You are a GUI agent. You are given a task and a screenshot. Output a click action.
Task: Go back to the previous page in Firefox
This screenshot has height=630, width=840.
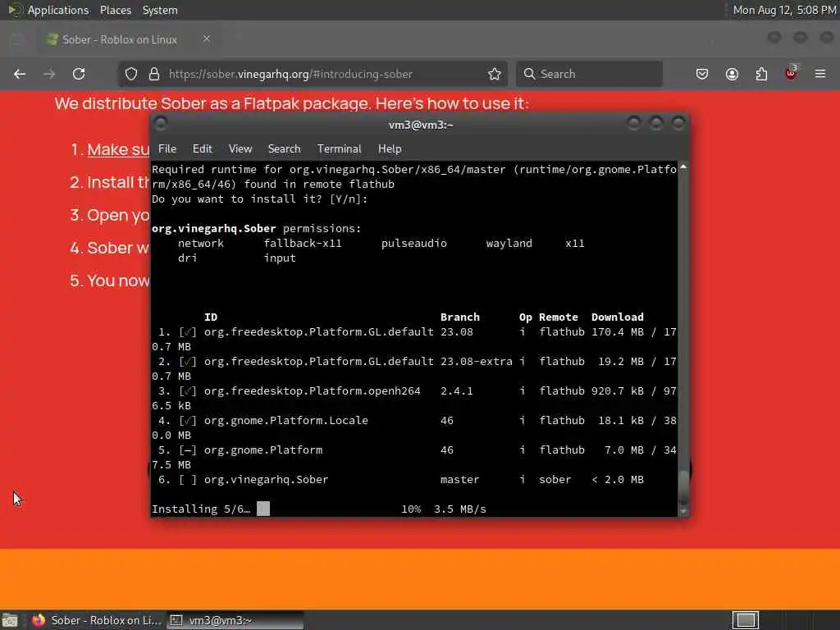pyautogui.click(x=20, y=74)
